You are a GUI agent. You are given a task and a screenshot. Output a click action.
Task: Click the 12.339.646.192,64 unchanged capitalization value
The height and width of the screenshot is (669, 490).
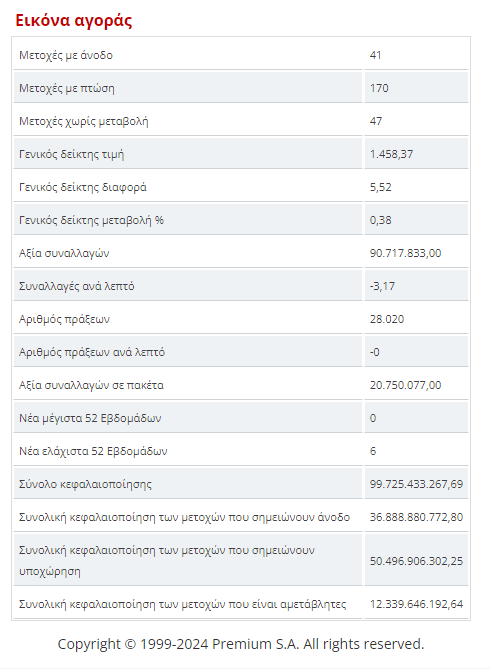[x=416, y=604]
